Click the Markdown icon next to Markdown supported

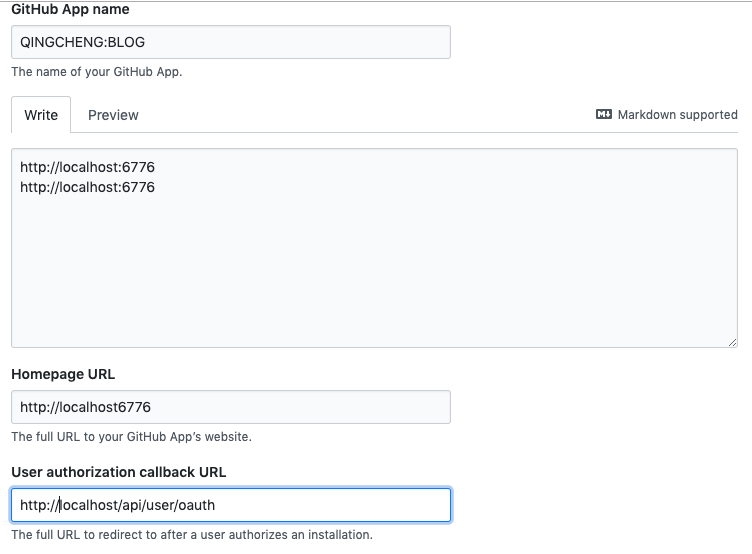point(603,115)
